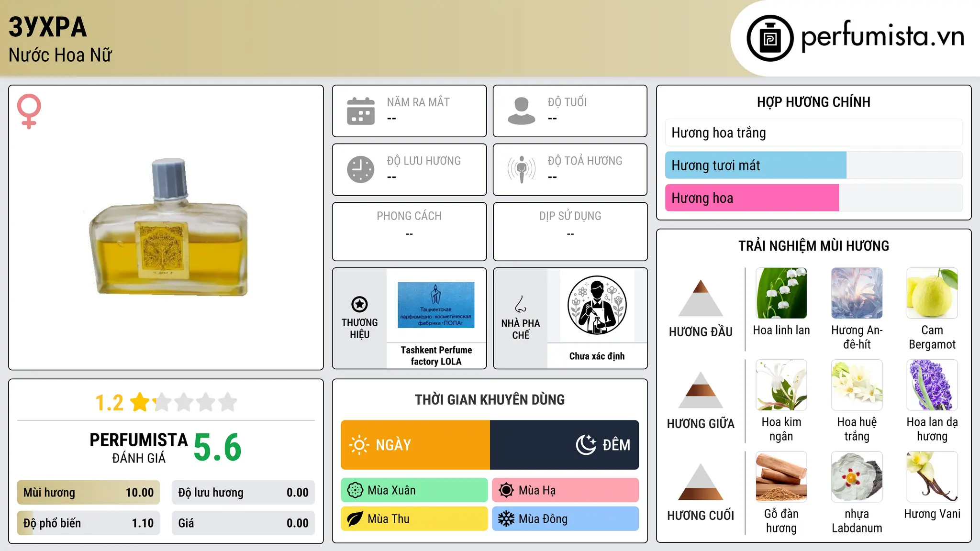The image size is (980, 551).
Task: Click the sillage icon for Độ toả hương
Action: 521,169
